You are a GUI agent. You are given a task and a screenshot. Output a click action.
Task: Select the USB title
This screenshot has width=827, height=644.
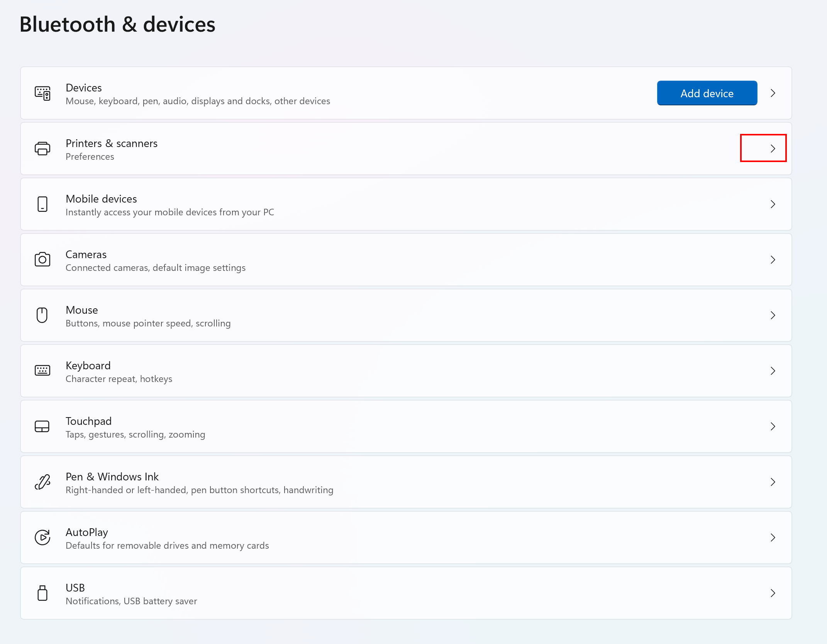tap(75, 588)
